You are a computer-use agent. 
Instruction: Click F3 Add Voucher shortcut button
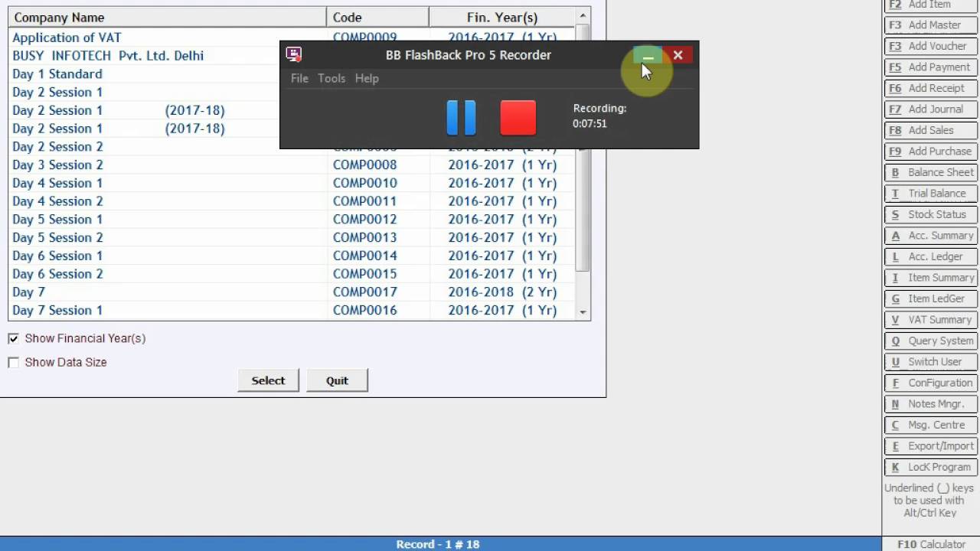tap(931, 46)
